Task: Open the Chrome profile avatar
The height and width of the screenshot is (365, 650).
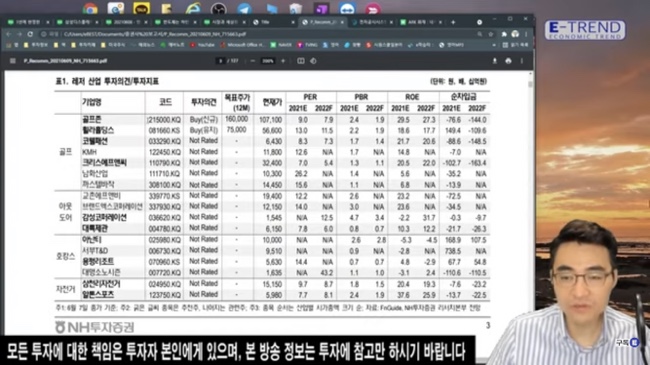Action: pos(515,34)
